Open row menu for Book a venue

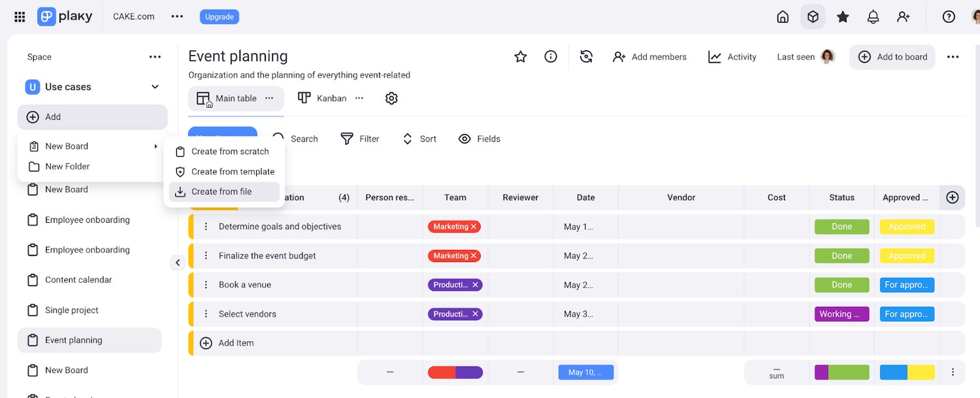click(x=206, y=285)
